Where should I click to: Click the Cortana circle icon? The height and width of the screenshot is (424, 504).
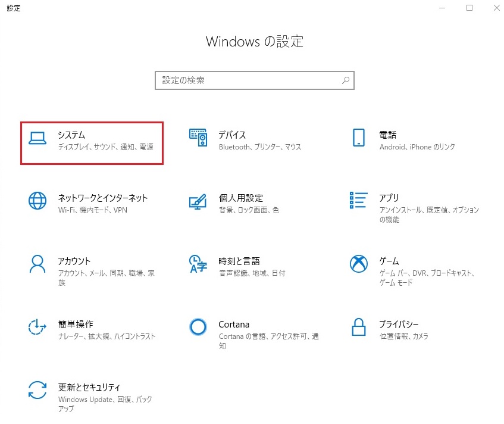point(198,327)
